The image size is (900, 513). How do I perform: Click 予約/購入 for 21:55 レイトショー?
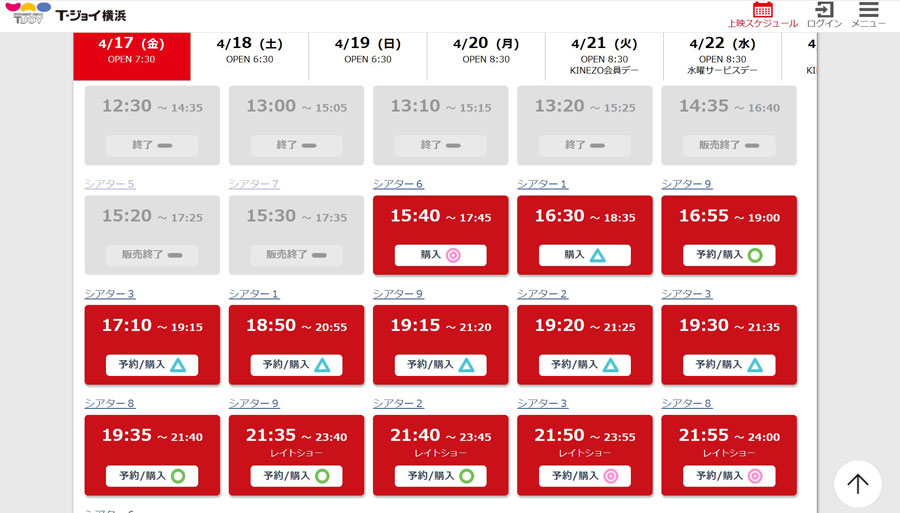point(729,476)
